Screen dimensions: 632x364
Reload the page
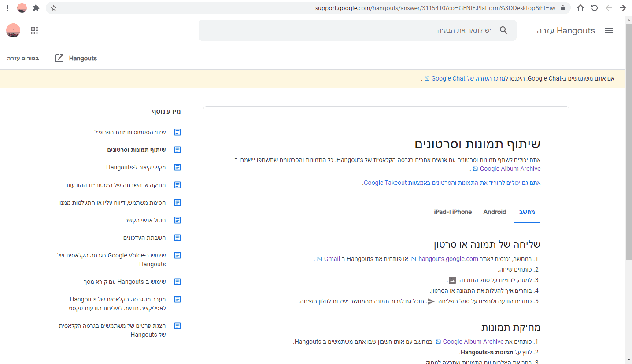(x=595, y=8)
